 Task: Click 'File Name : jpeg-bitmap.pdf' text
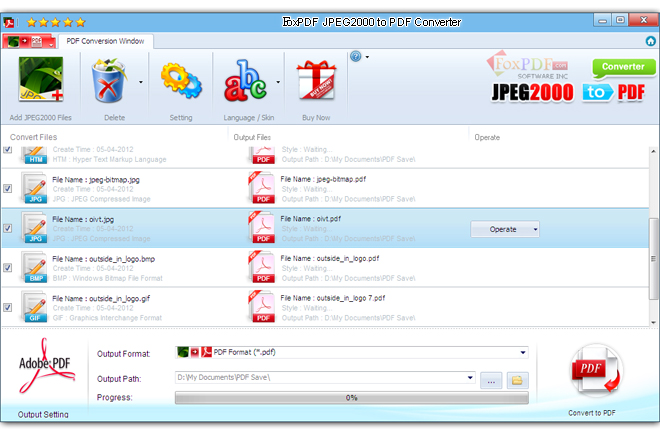pyautogui.click(x=323, y=179)
